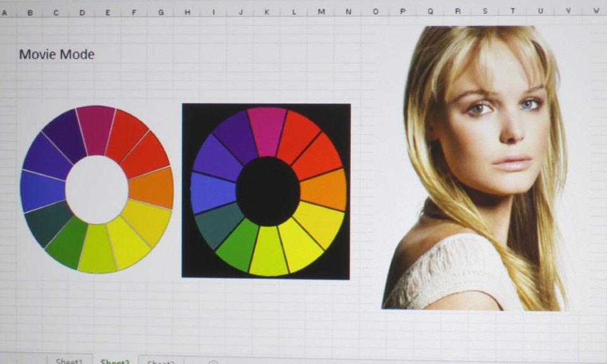Click the cell containing 'Movie Mode' text
This screenshot has width=607, height=364.
[57, 54]
